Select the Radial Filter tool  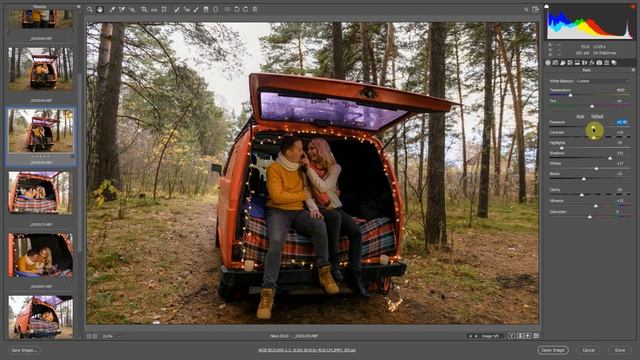[216, 9]
